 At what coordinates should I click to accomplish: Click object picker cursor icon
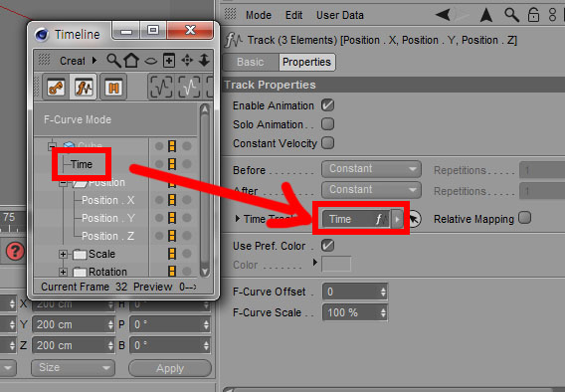click(415, 219)
